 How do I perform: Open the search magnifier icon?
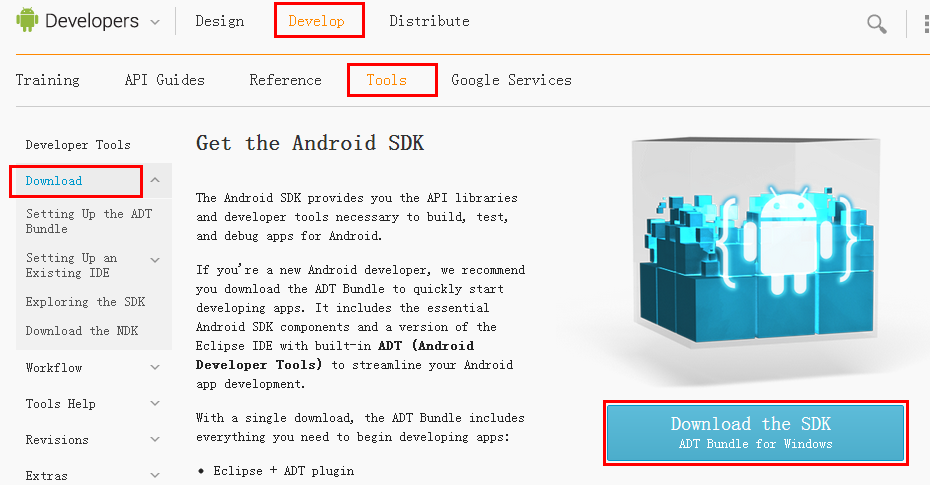pos(877,24)
